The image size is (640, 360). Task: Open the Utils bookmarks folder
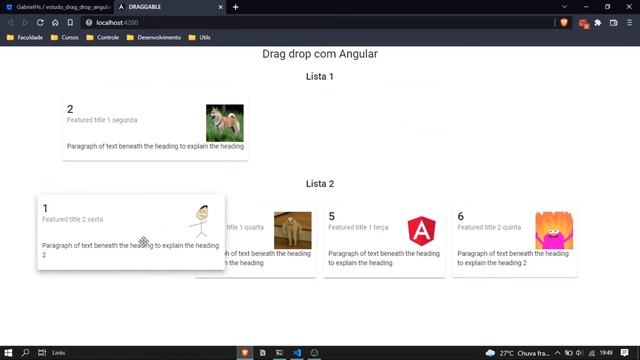[200, 38]
